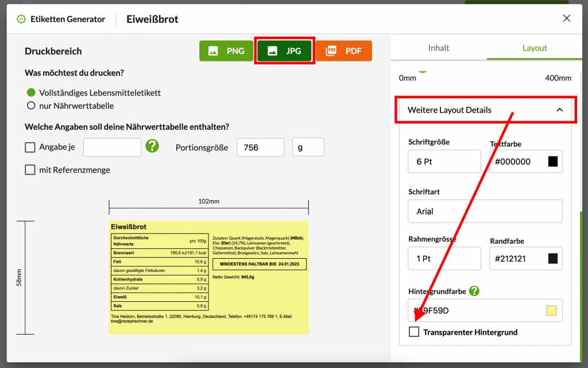Switch to the Inhalt tab
This screenshot has height=368, width=588.
(x=439, y=48)
